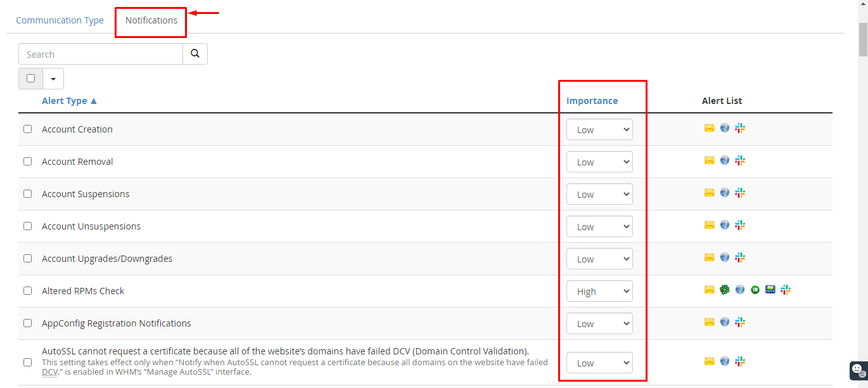Tick the select-all checkbox above the table
Screen dimensions: 868x388
pos(30,79)
